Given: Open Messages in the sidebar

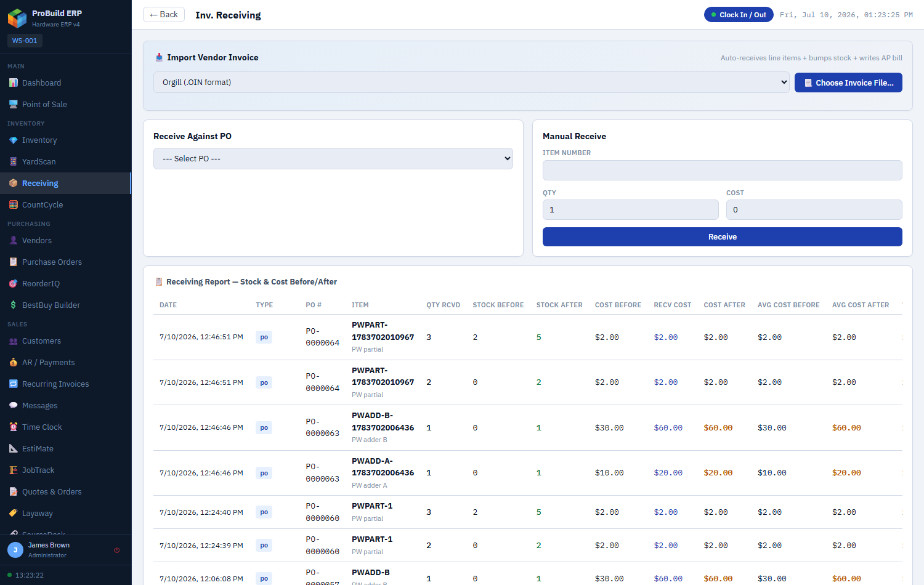Looking at the screenshot, I should 65,405.
